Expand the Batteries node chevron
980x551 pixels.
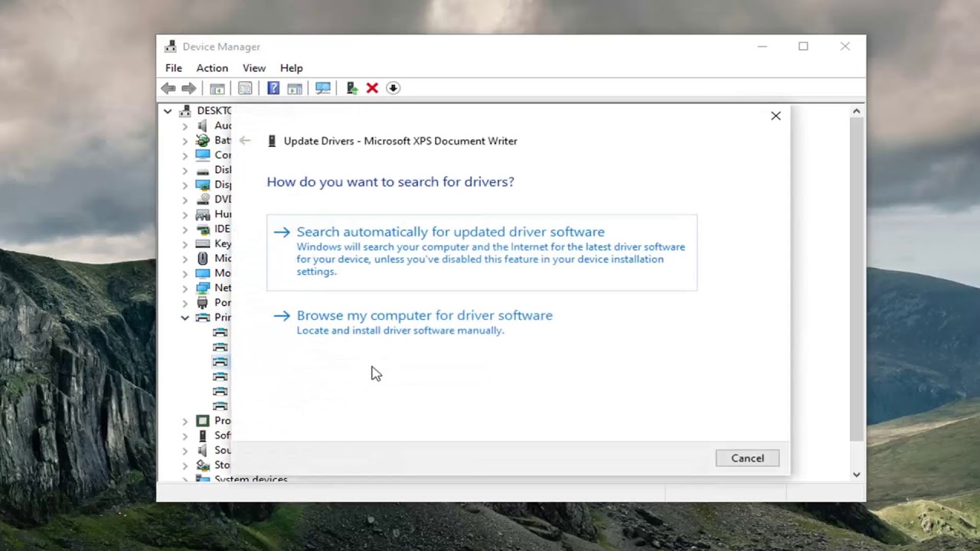pos(185,140)
